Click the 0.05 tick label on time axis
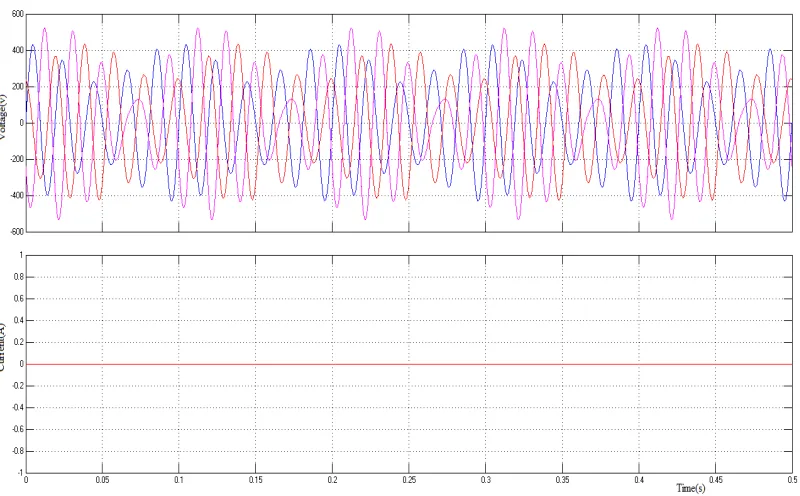The image size is (800, 496). tap(103, 480)
